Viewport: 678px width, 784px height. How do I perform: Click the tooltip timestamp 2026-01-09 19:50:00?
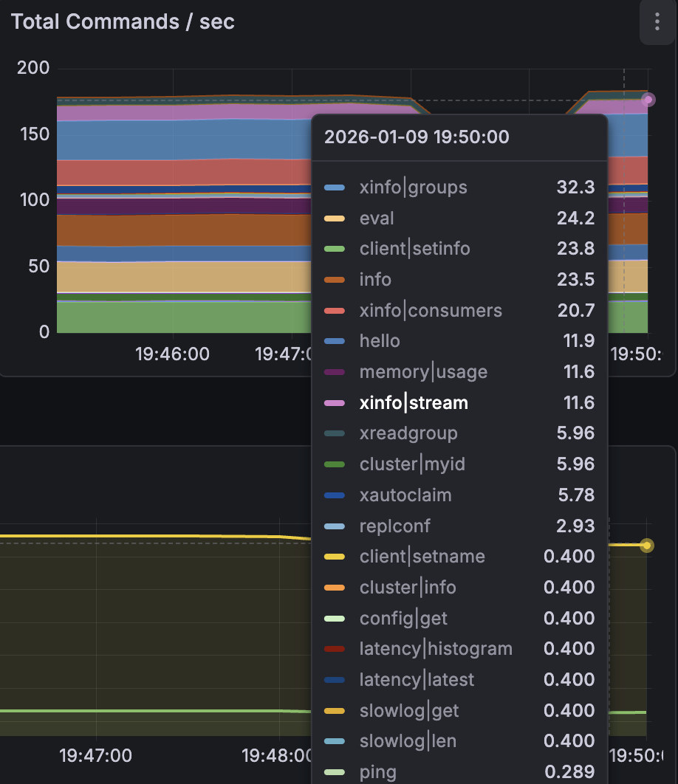point(417,137)
